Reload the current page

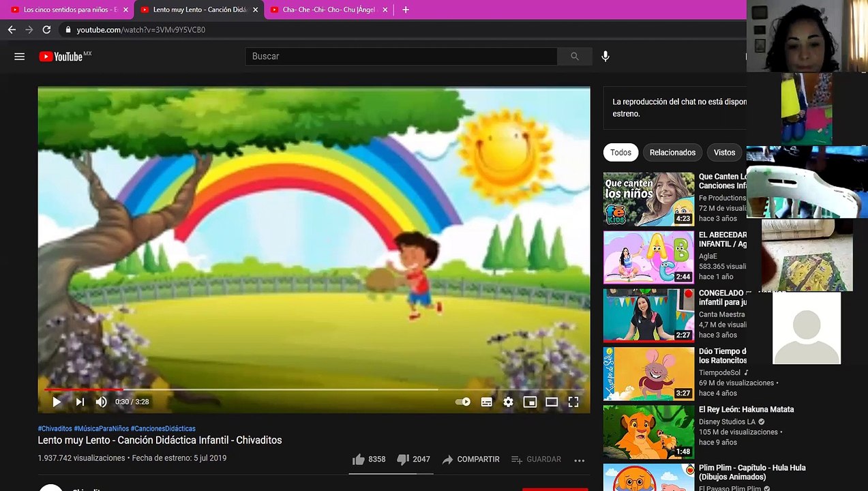pyautogui.click(x=46, y=30)
